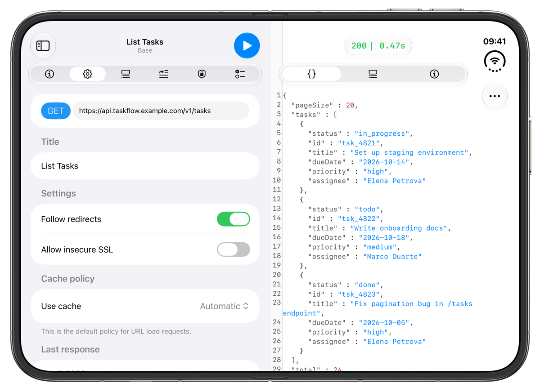This screenshot has height=392, width=540.
Task: Select the gear settings tab
Action: pos(88,74)
